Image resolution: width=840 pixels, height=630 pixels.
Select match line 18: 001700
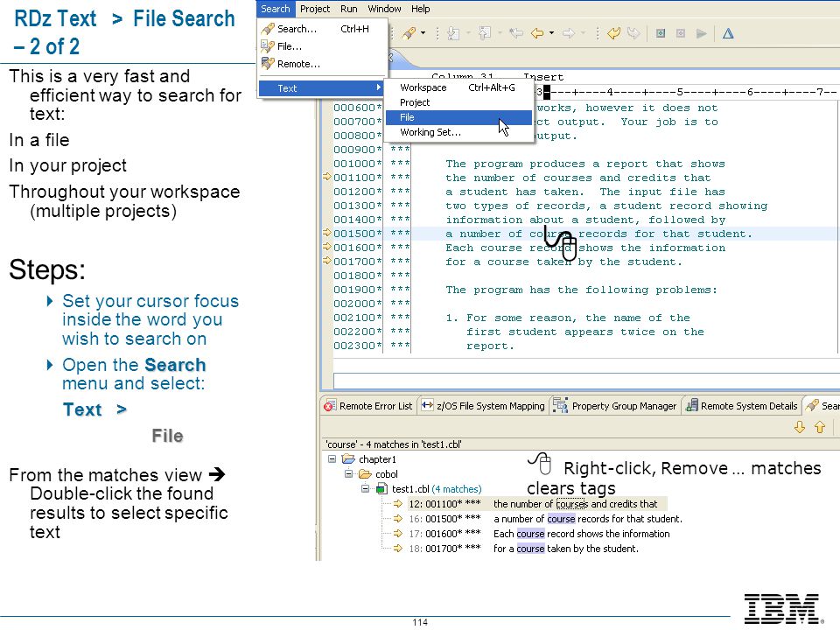tap(515, 549)
